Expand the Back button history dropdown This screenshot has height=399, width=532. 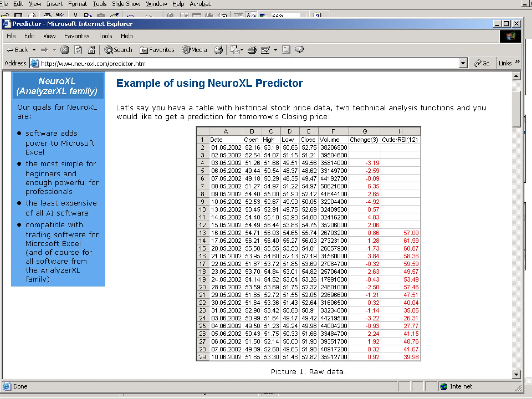point(34,50)
